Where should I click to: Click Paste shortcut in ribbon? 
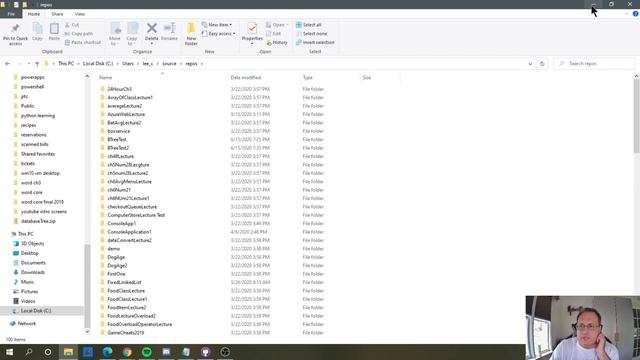83,42
